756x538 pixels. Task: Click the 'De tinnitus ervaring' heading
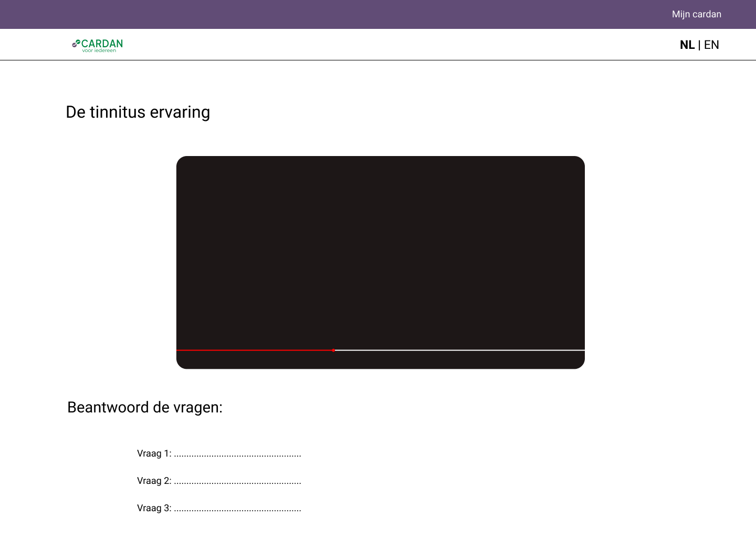point(138,112)
